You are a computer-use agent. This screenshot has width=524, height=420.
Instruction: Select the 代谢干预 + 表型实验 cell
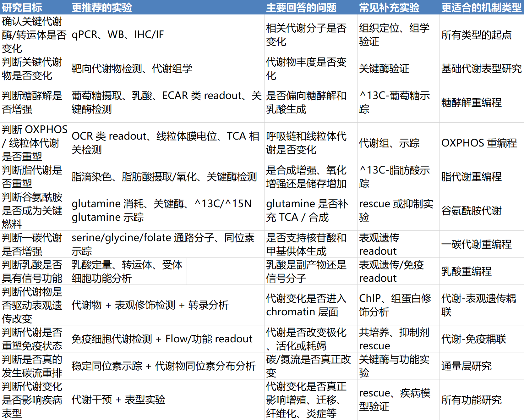118,400
